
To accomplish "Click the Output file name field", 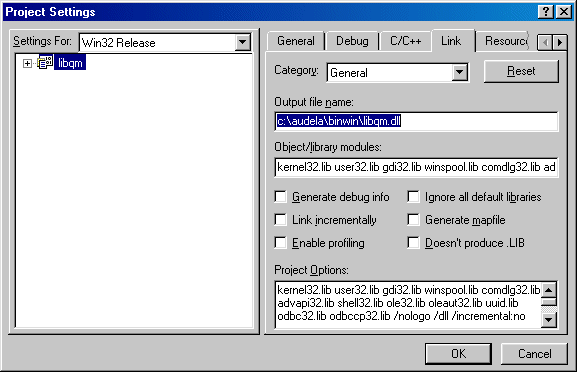I will pyautogui.click(x=416, y=121).
